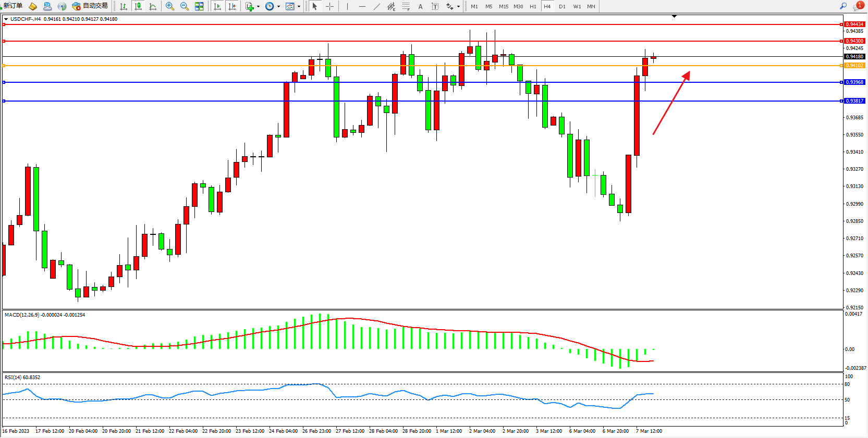
Task: Choose the Fibonacci retracement tool
Action: tap(406, 6)
